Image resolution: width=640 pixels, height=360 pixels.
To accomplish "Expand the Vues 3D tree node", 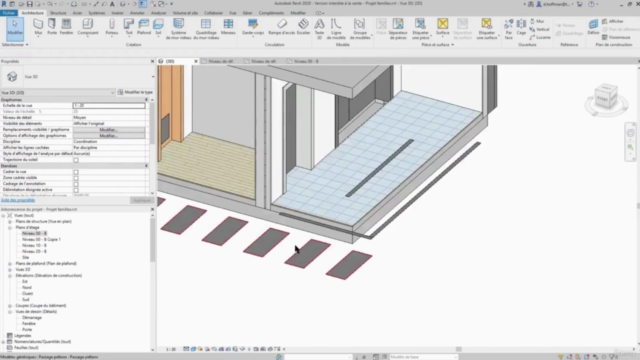I will [x=10, y=270].
